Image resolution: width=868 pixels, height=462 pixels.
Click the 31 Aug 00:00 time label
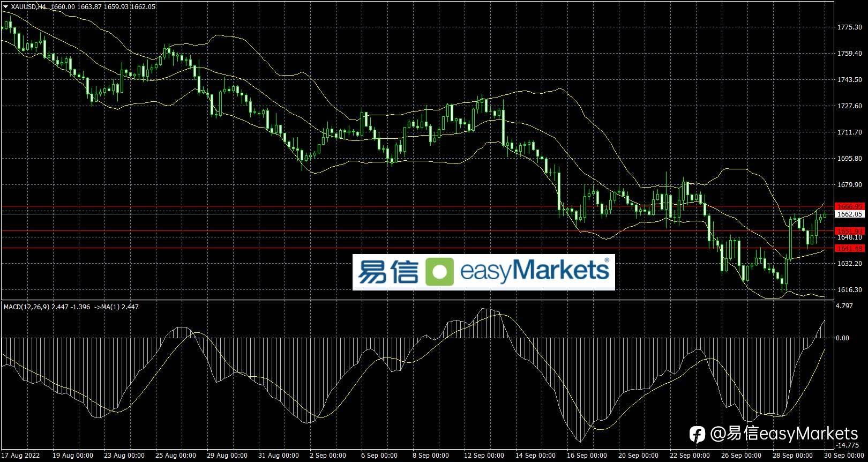pyautogui.click(x=279, y=456)
